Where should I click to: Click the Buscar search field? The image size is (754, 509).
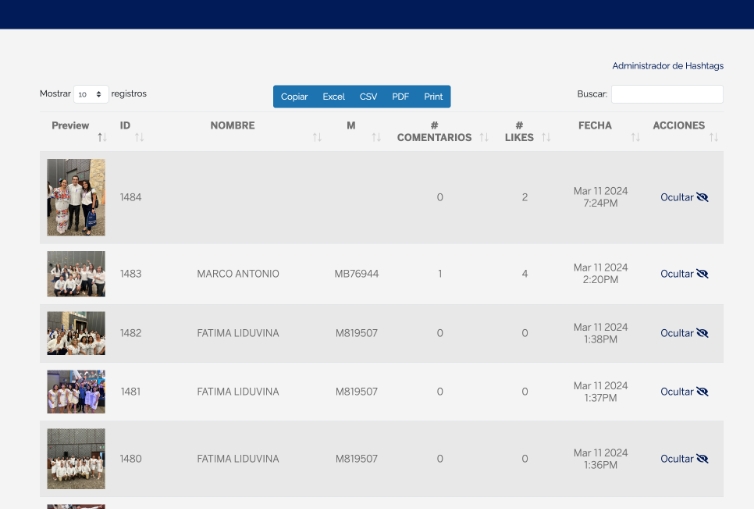pyautogui.click(x=666, y=95)
